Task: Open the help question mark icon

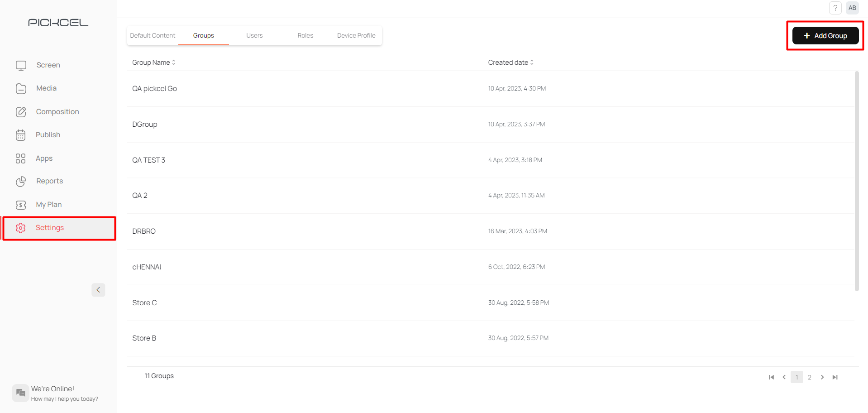Action: (x=835, y=8)
